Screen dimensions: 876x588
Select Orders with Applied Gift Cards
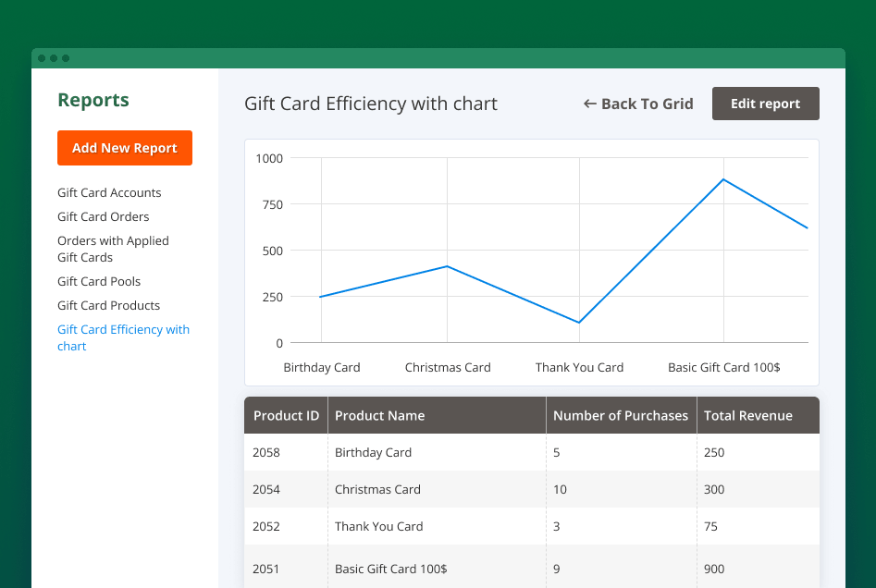(x=113, y=249)
